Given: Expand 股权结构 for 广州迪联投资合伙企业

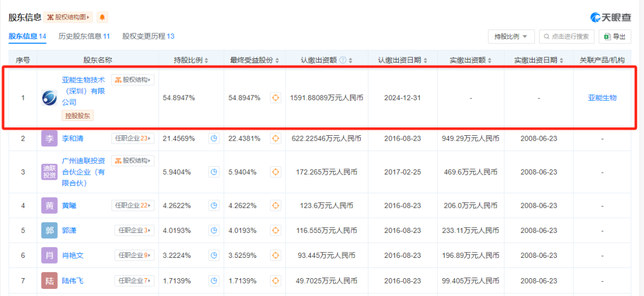Looking at the screenshot, I should coord(132,161).
